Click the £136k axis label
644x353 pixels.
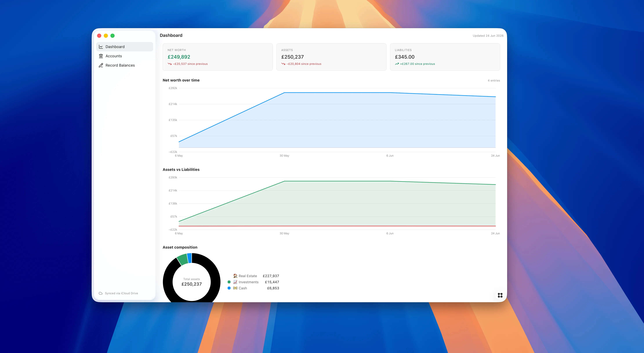click(173, 203)
